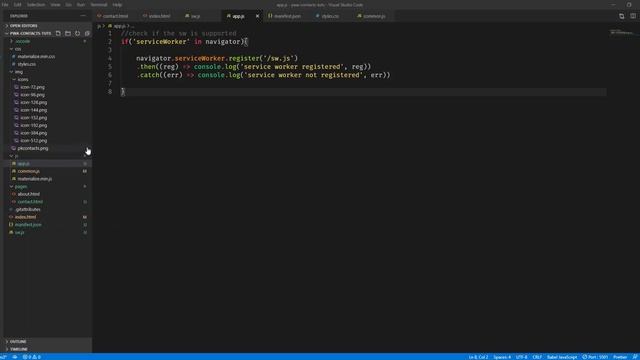Click Babel JavaScript language mode in status bar
This screenshot has height=360, width=640.
click(562, 357)
